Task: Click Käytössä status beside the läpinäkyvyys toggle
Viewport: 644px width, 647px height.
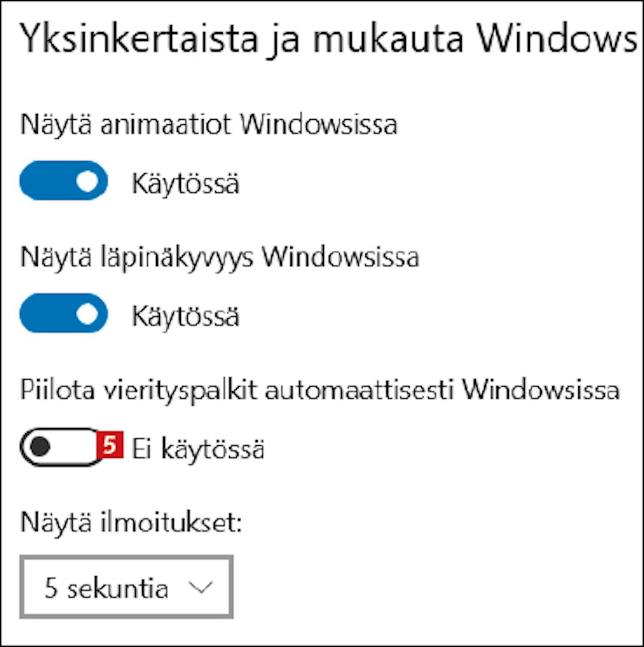Action: (185, 316)
